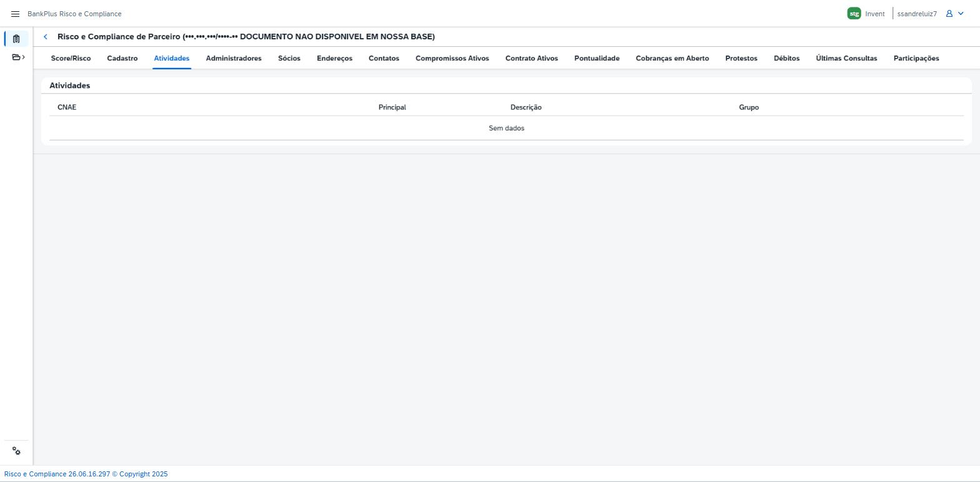Image resolution: width=980 pixels, height=482 pixels.
Task: Select the Atividades tab
Action: click(172, 59)
